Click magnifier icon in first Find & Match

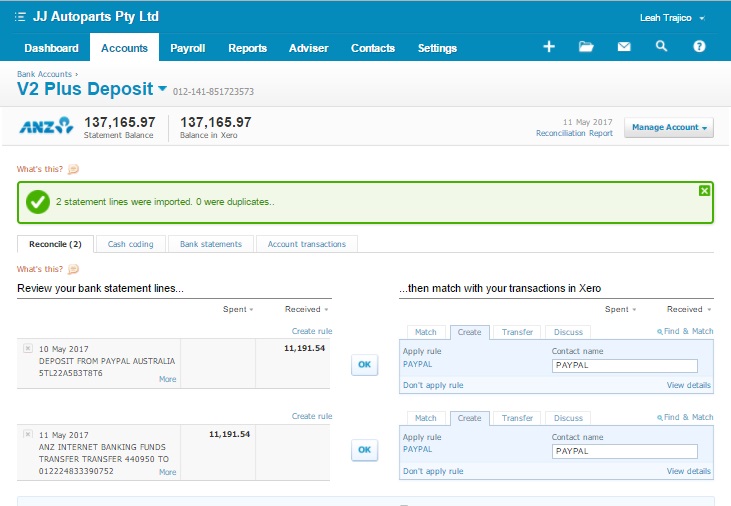tap(660, 332)
